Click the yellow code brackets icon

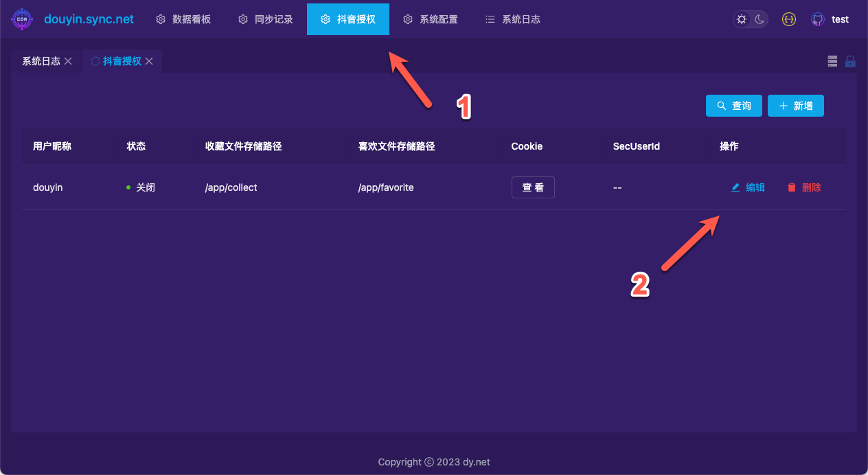coord(788,19)
